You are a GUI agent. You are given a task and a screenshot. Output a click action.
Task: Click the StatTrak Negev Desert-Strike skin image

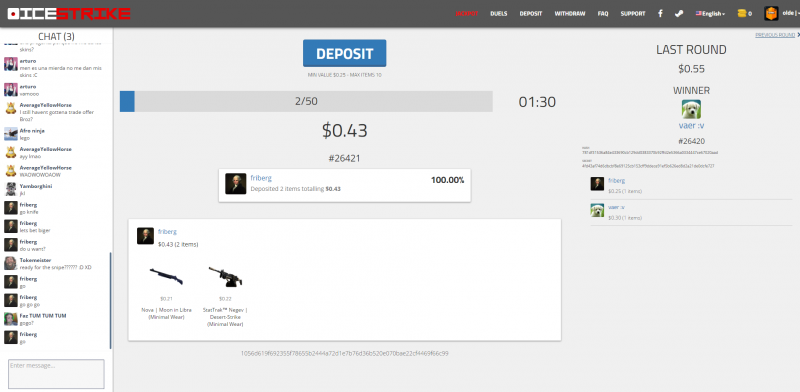226,277
